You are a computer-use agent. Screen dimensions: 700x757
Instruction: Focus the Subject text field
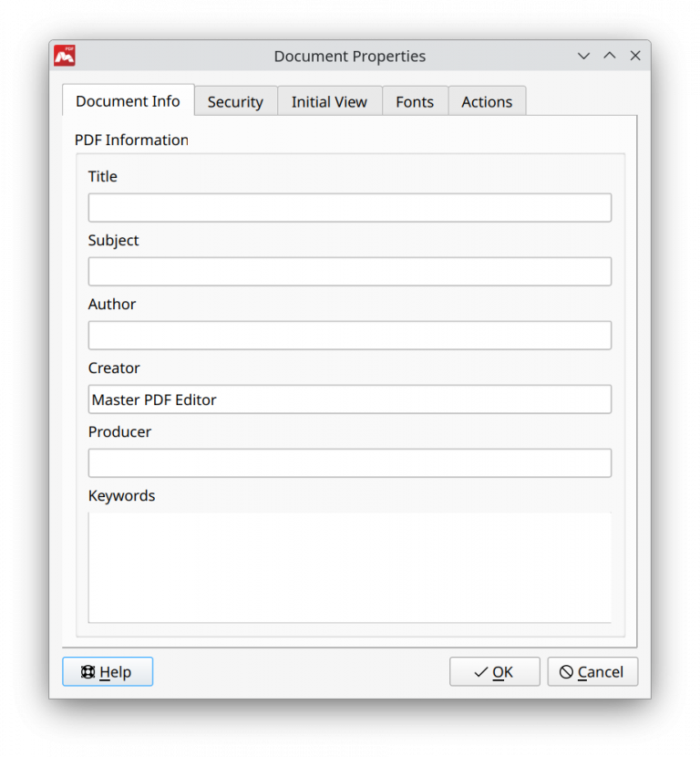(349, 271)
